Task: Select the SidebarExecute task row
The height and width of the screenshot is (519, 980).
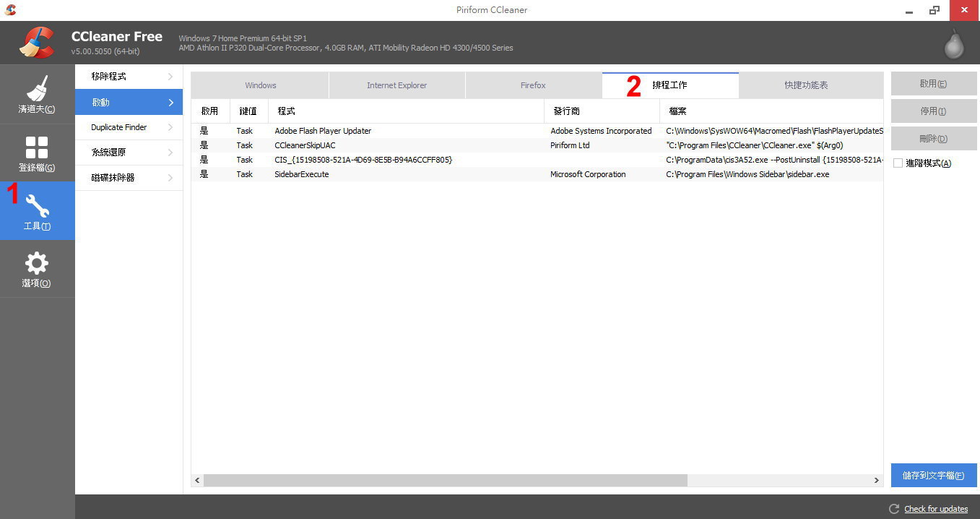Action: pos(537,174)
